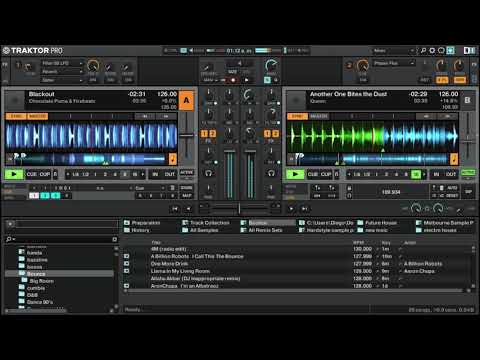Open third effect dropdown in FX unit 1

tap(62, 80)
